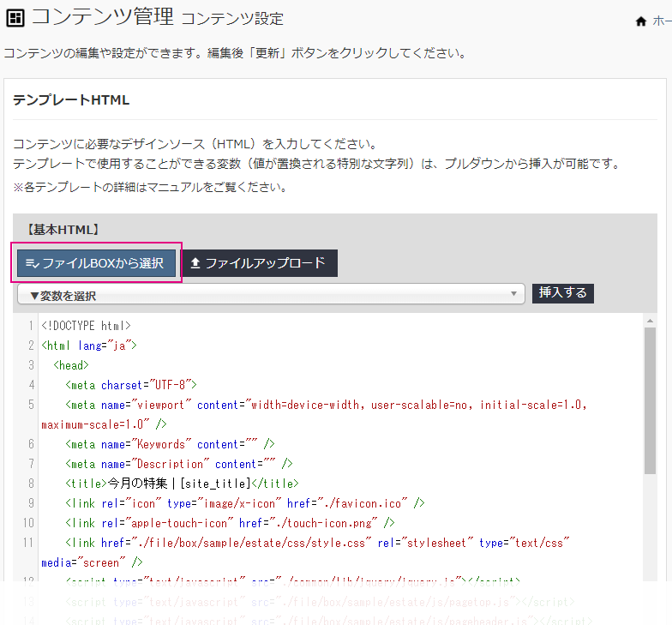Click the meta charset="UTF-8" line
The width and height of the screenshot is (672, 625).
click(131, 385)
